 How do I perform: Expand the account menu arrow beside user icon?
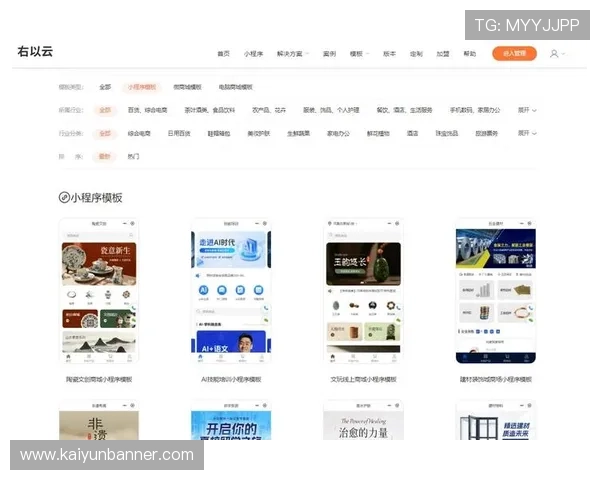(563, 54)
